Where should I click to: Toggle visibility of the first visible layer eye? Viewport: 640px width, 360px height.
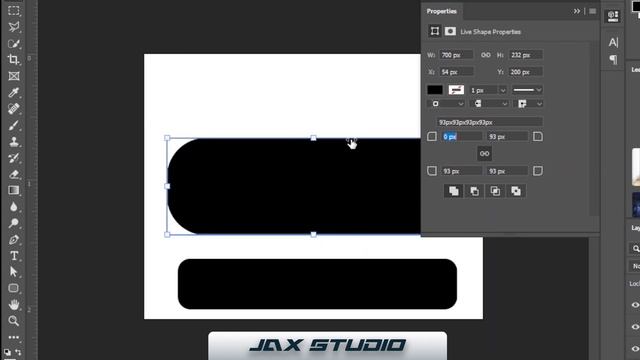(x=635, y=305)
